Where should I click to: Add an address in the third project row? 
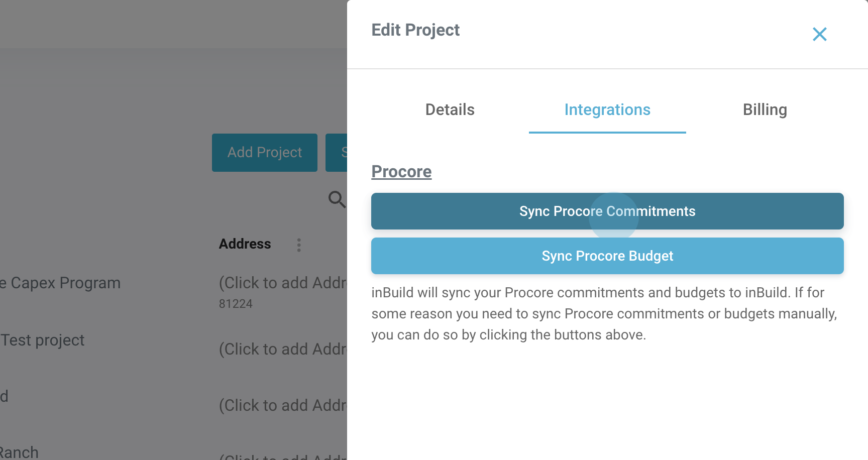pos(282,405)
